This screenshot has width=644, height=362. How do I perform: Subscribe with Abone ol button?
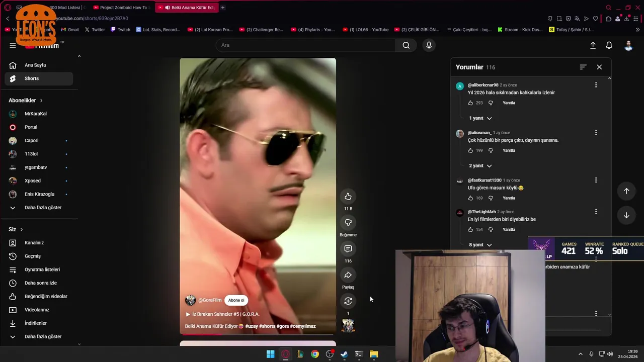click(x=236, y=300)
